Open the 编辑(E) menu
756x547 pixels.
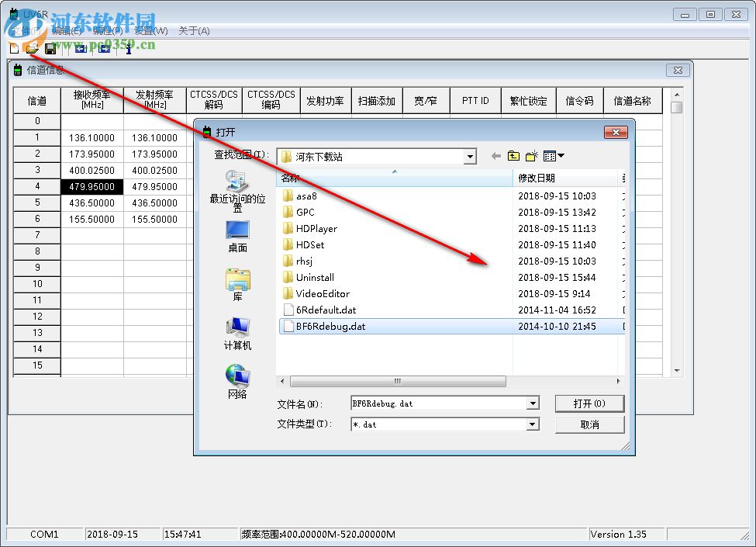[x=67, y=31]
